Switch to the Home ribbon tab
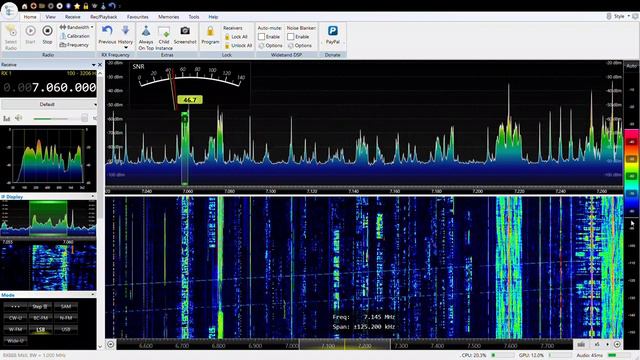The width and height of the screenshot is (640, 360). (x=30, y=17)
